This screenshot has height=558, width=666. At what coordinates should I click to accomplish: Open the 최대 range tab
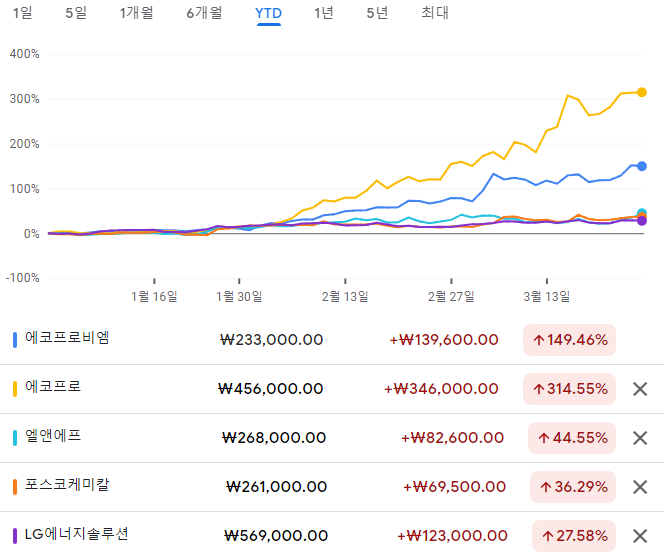(x=435, y=13)
